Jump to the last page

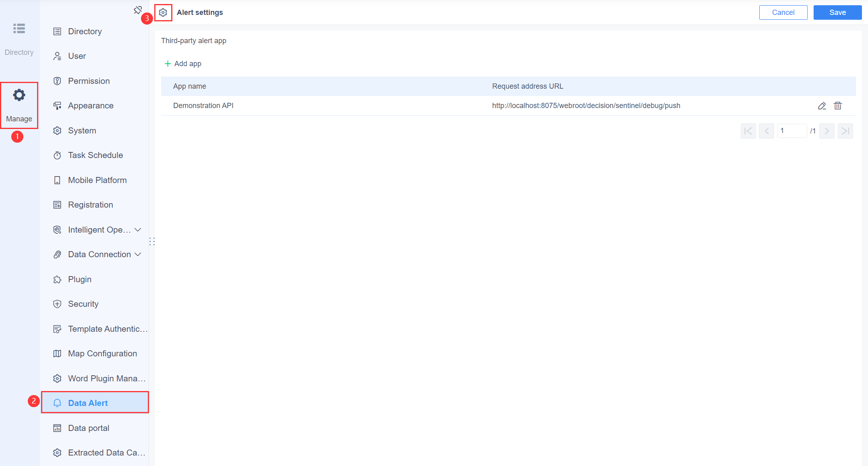845,131
